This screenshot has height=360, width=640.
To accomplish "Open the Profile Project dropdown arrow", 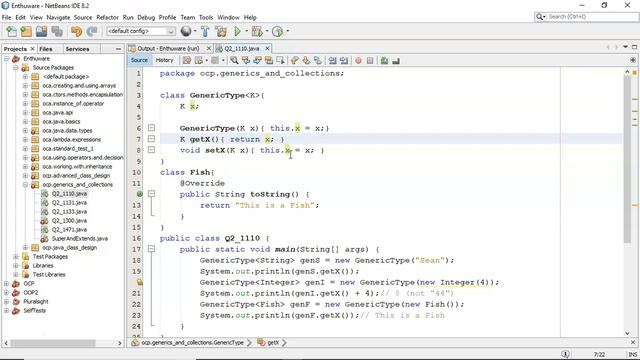I will pyautogui.click(x=287, y=31).
